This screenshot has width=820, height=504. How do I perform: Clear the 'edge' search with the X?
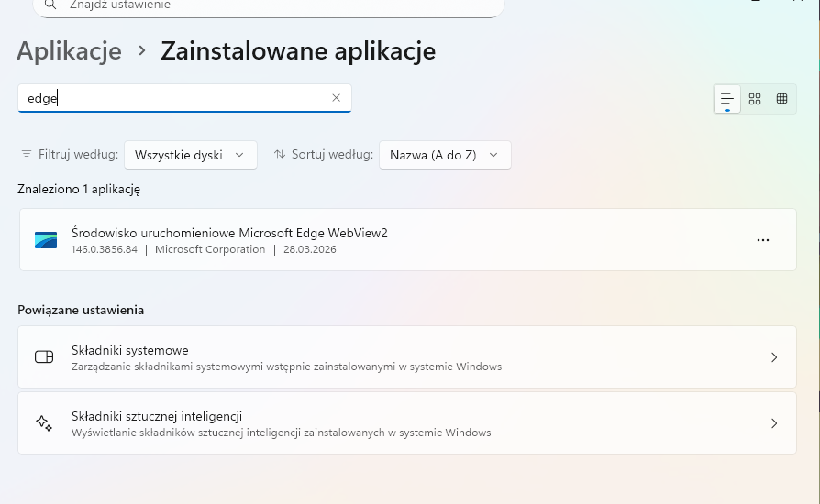click(336, 98)
